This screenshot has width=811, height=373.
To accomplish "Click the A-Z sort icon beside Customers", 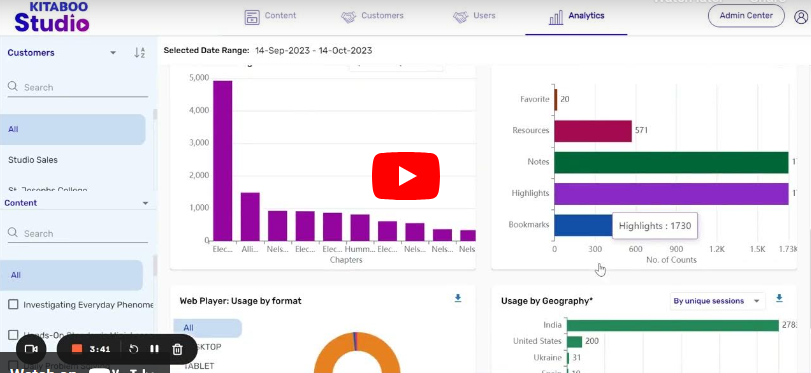I will click(x=140, y=53).
